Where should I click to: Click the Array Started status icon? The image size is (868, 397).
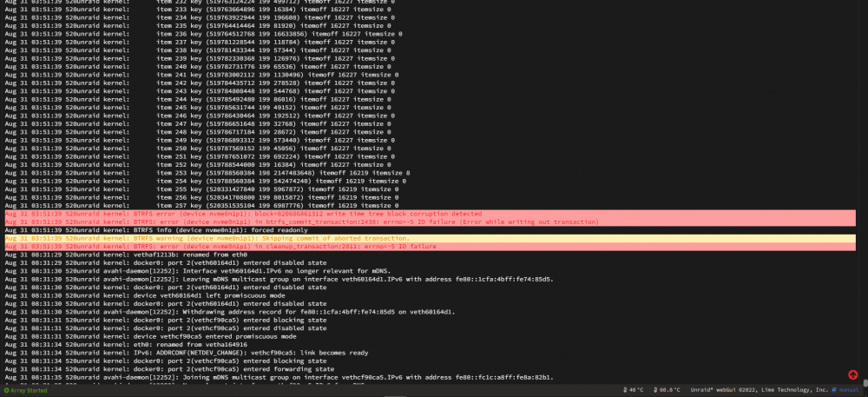pos(7,390)
